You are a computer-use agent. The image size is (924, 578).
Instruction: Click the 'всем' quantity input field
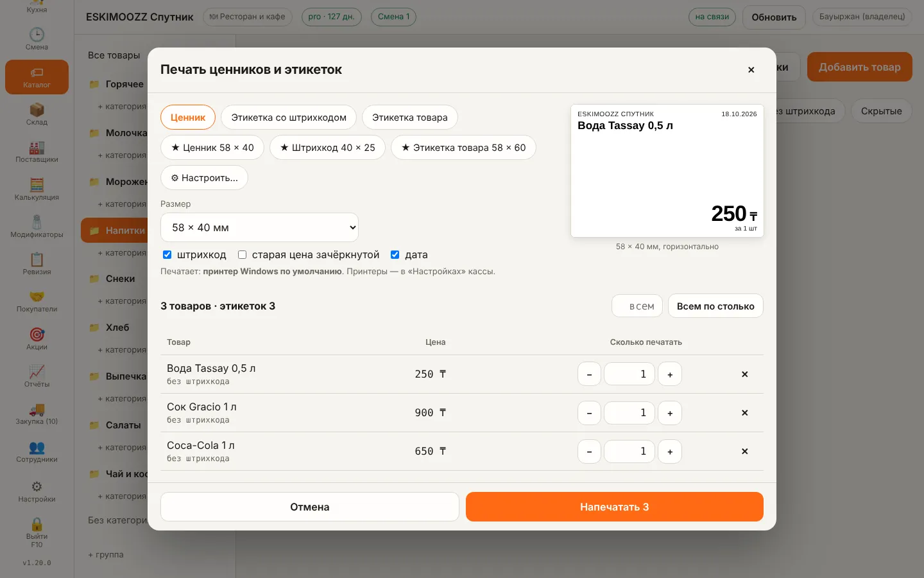click(x=637, y=306)
